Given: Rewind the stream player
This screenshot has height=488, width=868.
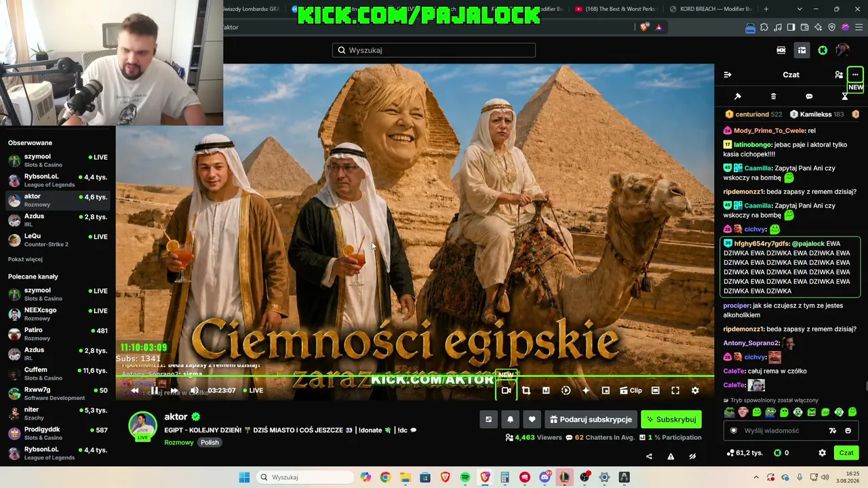Looking at the screenshot, I should point(134,390).
